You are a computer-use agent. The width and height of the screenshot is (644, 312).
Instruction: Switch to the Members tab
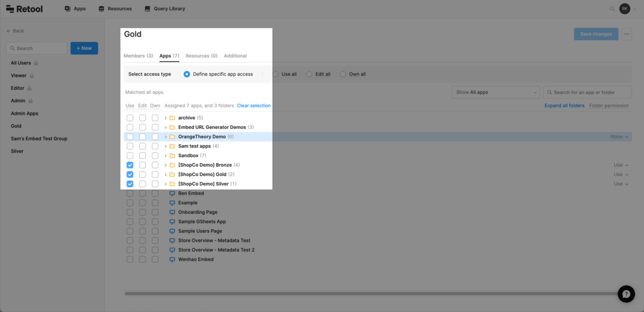(138, 56)
